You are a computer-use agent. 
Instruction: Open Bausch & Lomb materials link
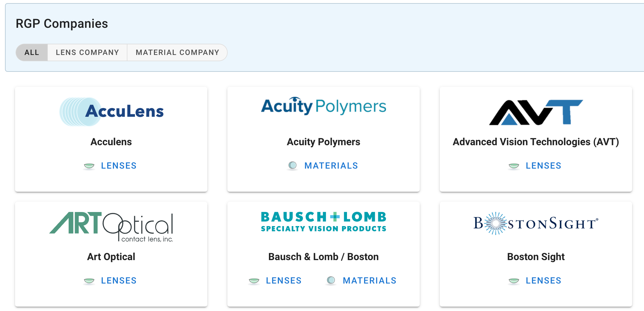[x=369, y=280]
